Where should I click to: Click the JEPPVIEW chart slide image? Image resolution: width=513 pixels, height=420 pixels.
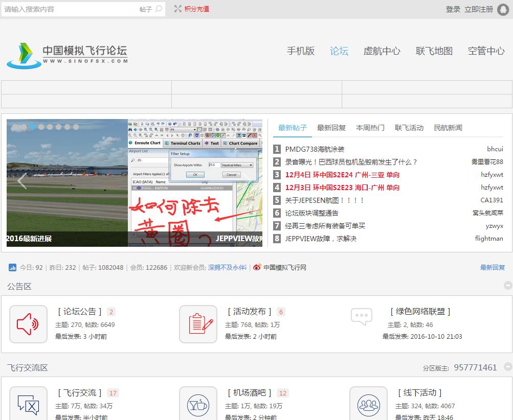point(195,183)
